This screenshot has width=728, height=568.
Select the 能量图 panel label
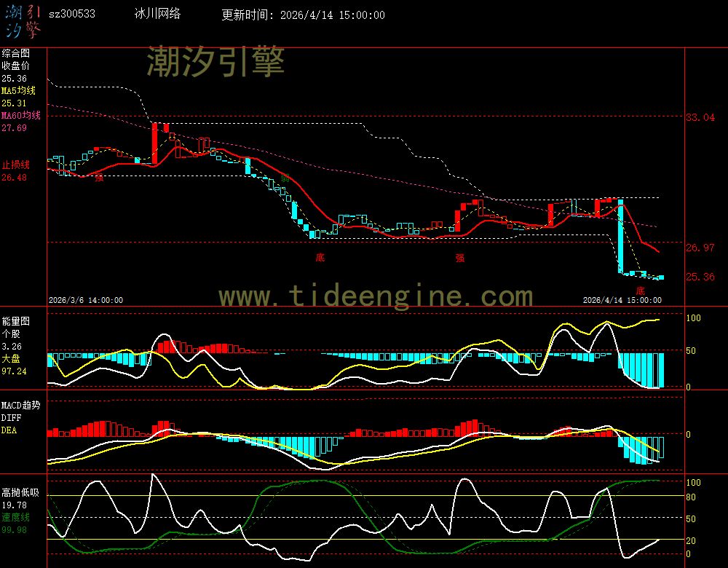tap(15, 320)
